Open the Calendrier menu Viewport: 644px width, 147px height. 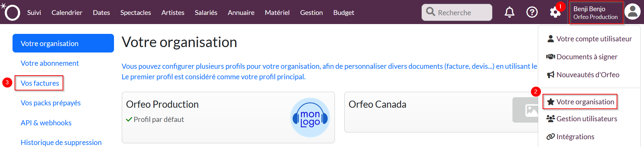pos(67,13)
